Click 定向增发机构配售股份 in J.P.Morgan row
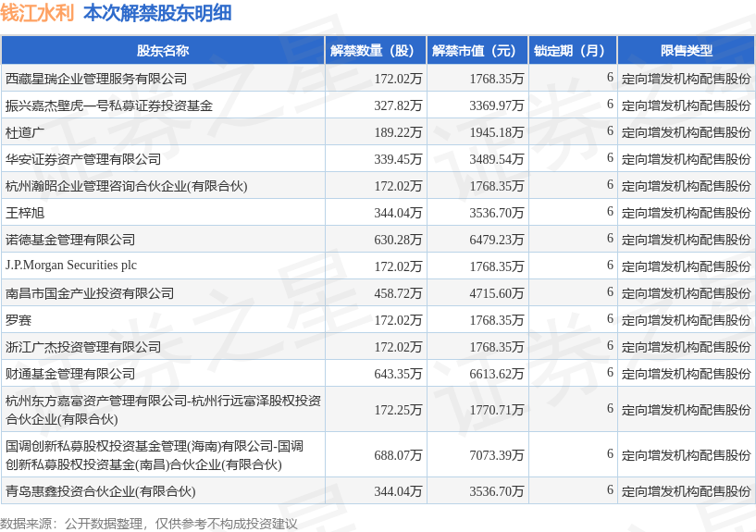756x532 pixels. (x=686, y=266)
